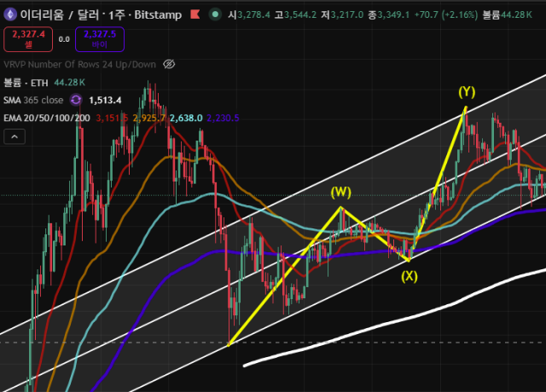Click the Bitstamp exchange label

click(x=158, y=14)
